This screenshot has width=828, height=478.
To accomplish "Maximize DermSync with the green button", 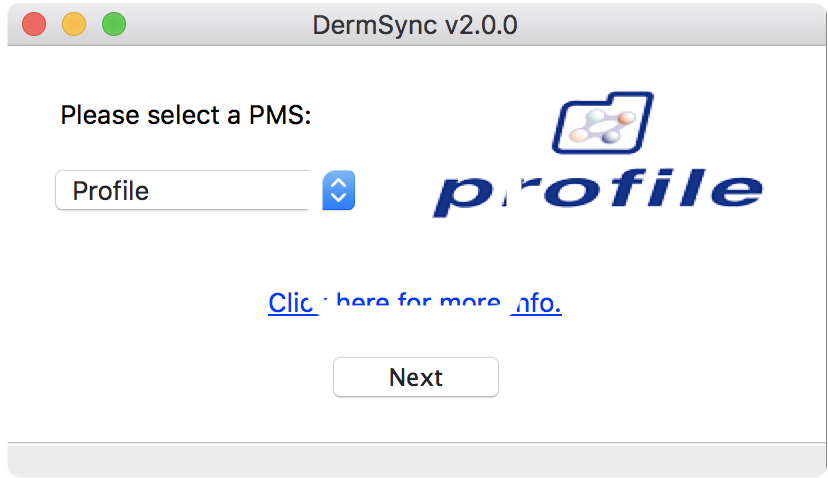I will [114, 24].
